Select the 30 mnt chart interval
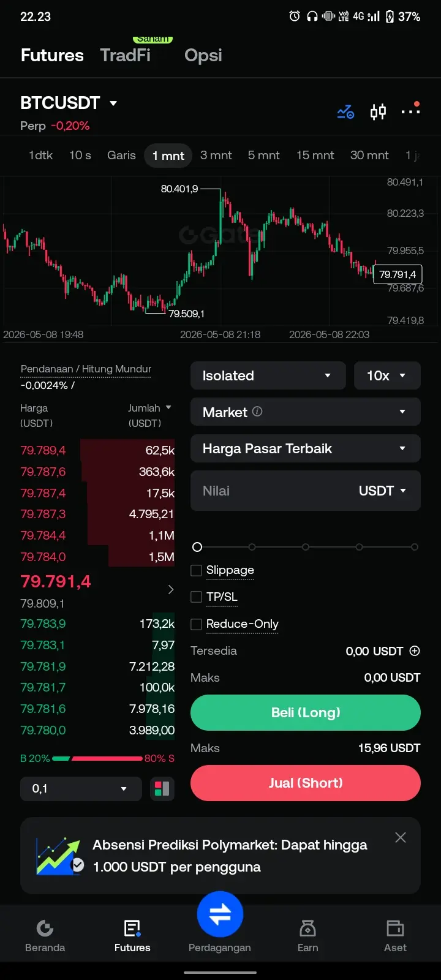This screenshot has height=980, width=441. tap(369, 156)
